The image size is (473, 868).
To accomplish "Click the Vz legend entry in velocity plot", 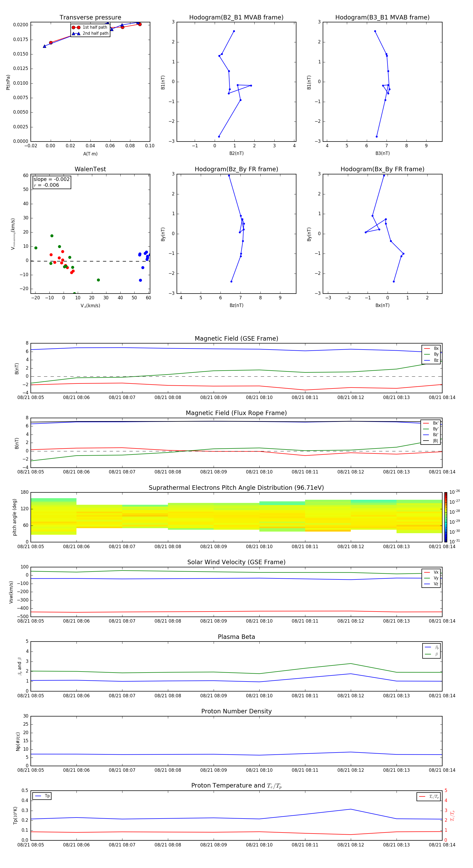I will [431, 584].
